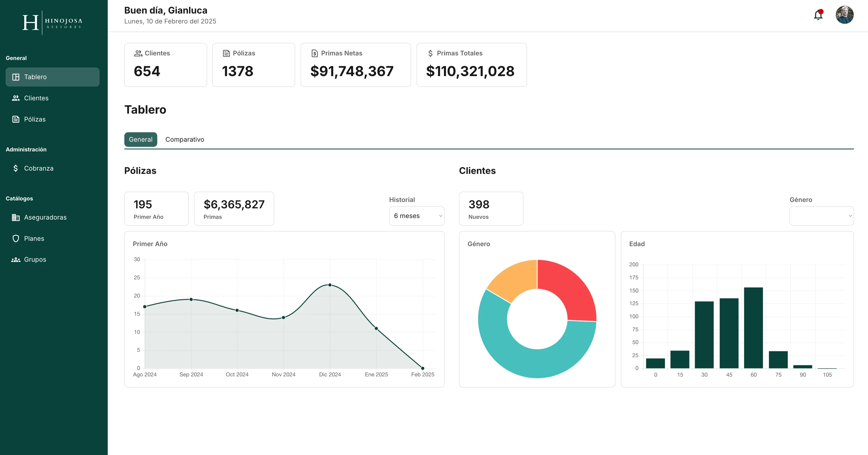Screen dimensions: 868x455
Task: Click the 'Catálogos' sidebar section label
Action: [19, 198]
